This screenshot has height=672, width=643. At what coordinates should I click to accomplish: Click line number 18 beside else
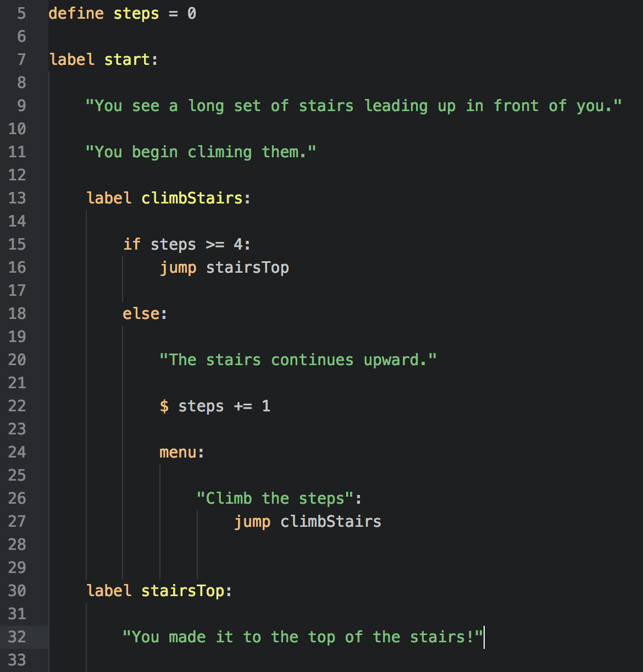tap(17, 313)
